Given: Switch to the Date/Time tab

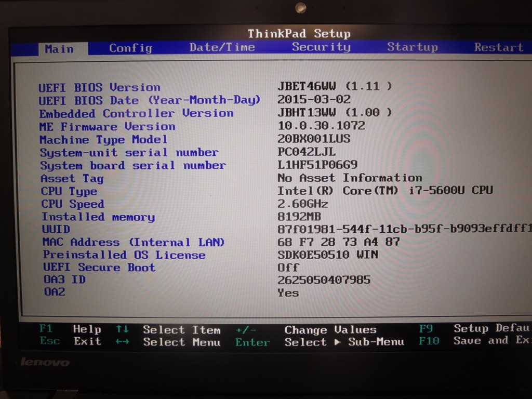Looking at the screenshot, I should (x=222, y=47).
